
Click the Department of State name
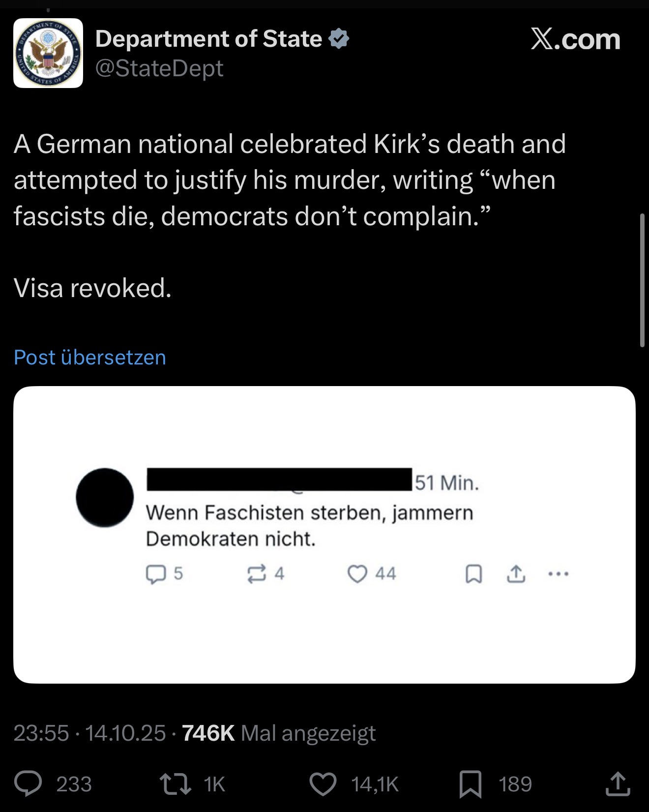click(208, 38)
